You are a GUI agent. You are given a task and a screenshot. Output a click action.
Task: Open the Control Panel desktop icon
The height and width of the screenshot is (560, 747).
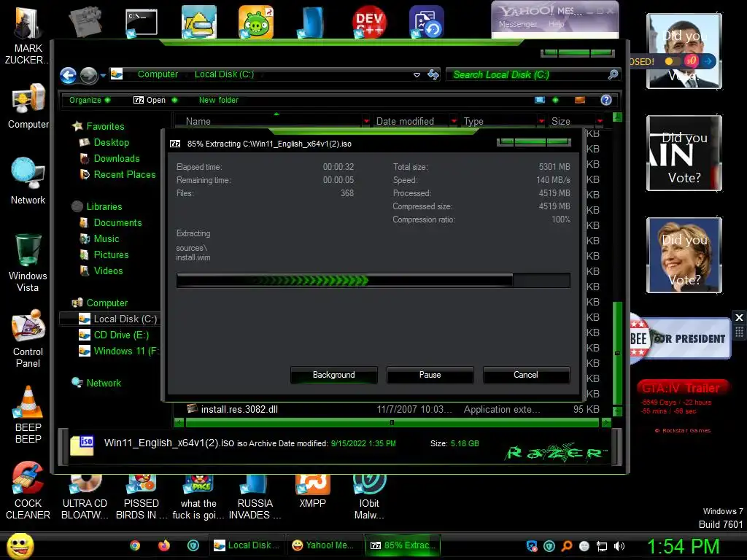[x=28, y=338]
